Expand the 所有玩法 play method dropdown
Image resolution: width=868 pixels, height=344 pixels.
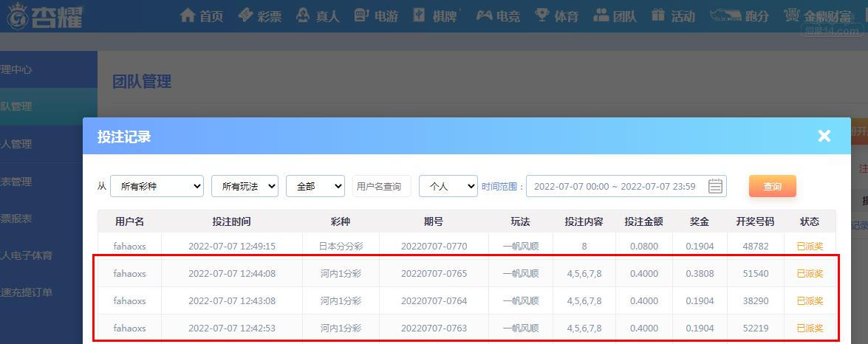245,186
